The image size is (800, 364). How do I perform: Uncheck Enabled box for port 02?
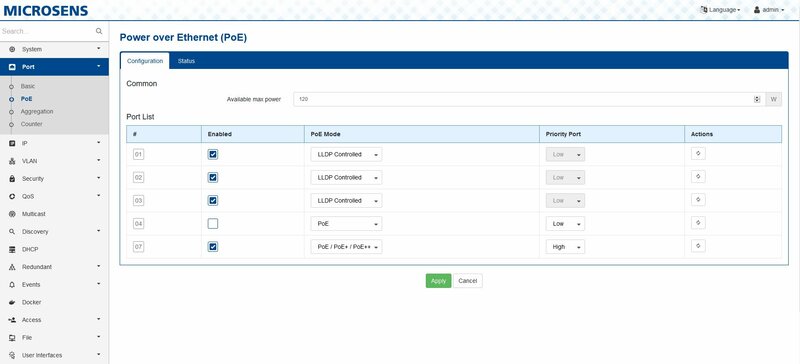213,177
